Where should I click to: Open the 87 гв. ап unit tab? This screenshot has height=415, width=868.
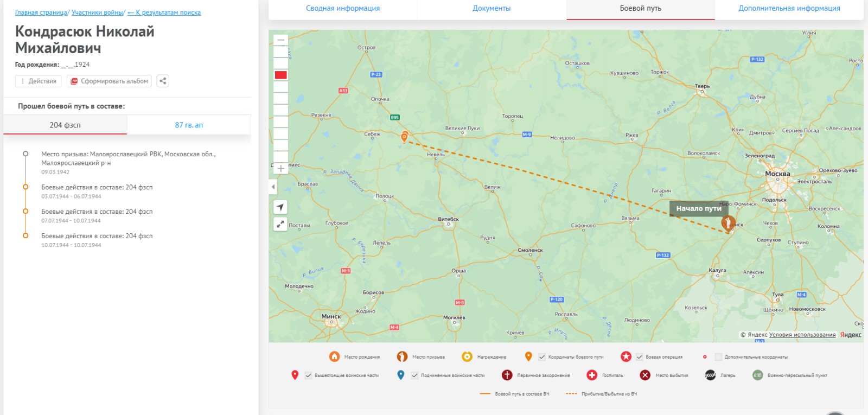pyautogui.click(x=189, y=125)
